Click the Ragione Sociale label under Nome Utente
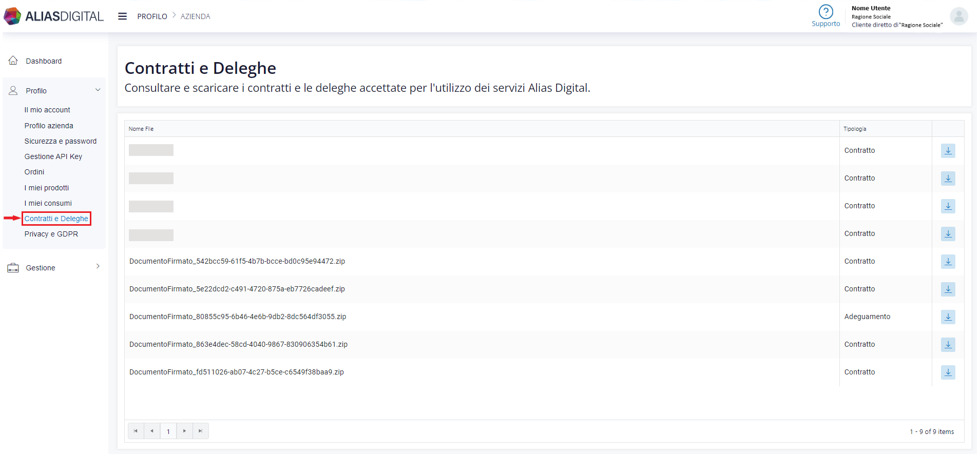The width and height of the screenshot is (980, 454). click(x=871, y=16)
